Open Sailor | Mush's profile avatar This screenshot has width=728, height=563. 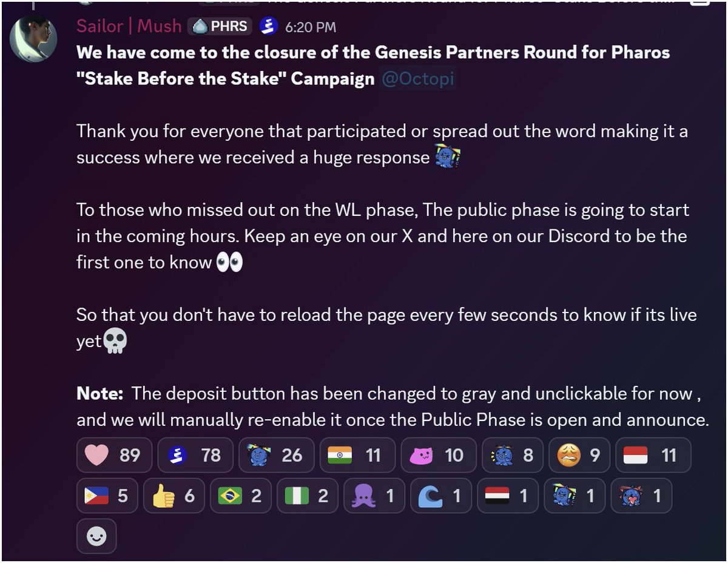tap(33, 38)
